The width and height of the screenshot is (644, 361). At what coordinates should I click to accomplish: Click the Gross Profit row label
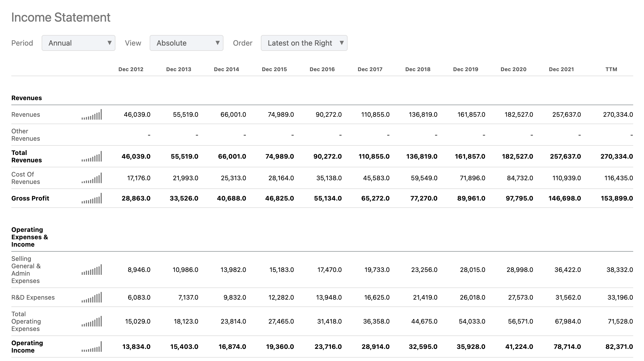[30, 198]
